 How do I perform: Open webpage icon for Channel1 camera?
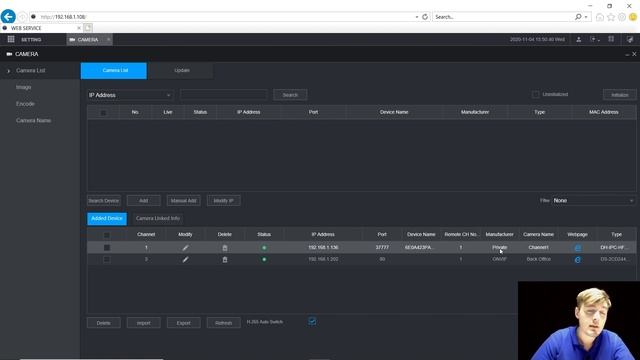coord(578,248)
